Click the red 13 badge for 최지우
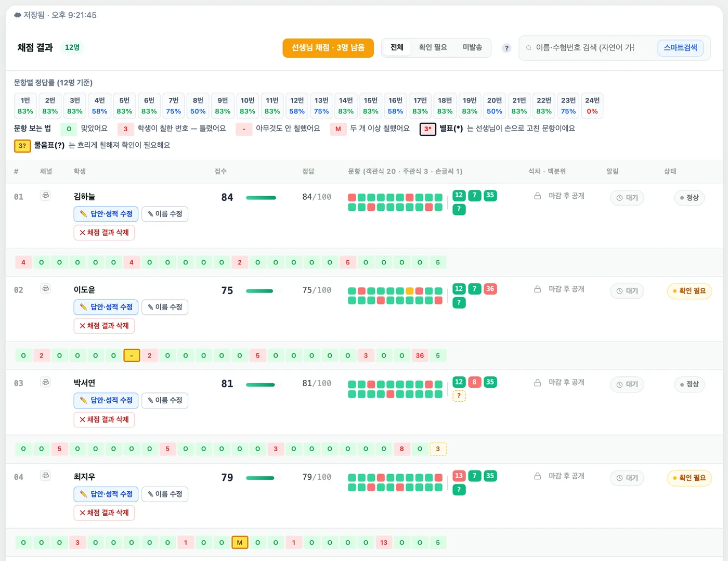Viewport: 728px width, 561px height. (459, 476)
